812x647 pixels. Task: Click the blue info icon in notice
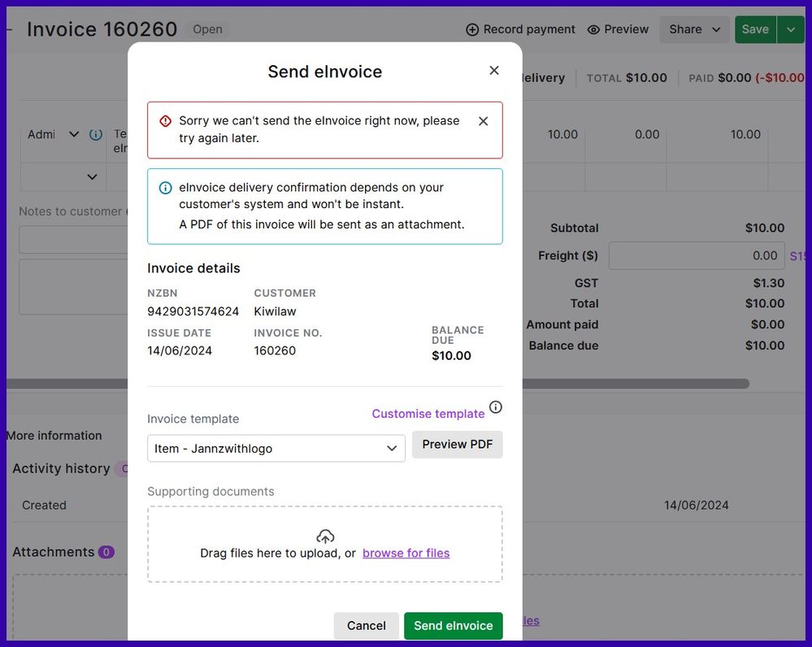[x=166, y=188]
